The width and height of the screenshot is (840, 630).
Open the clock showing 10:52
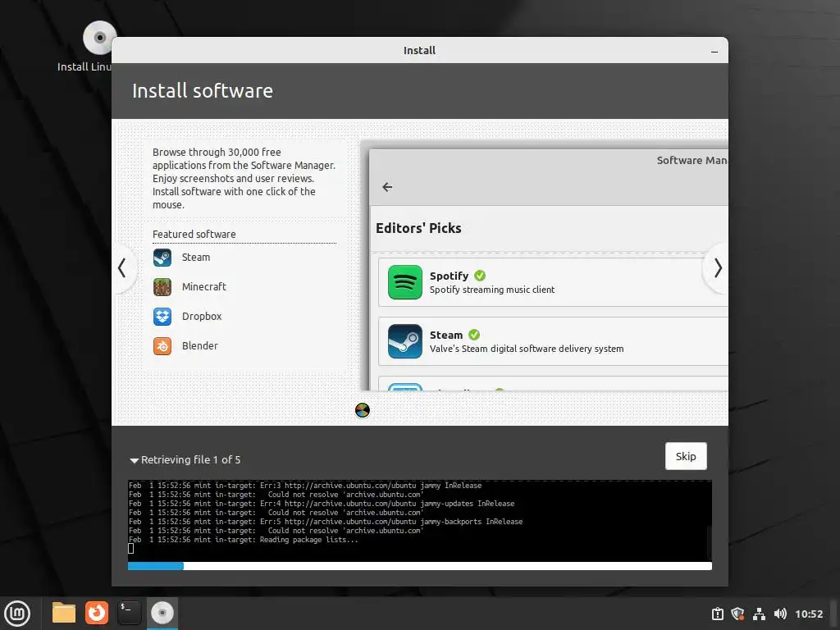click(808, 614)
